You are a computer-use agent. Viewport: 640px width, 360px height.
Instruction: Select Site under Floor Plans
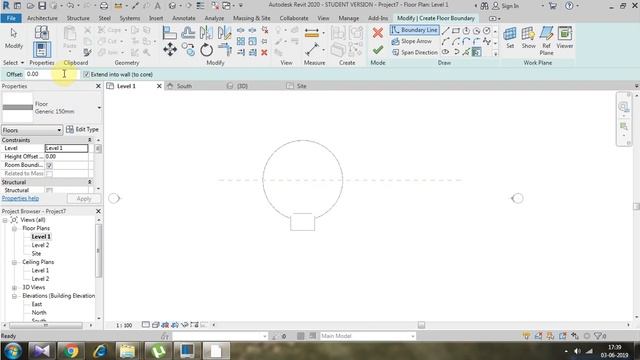(x=36, y=254)
